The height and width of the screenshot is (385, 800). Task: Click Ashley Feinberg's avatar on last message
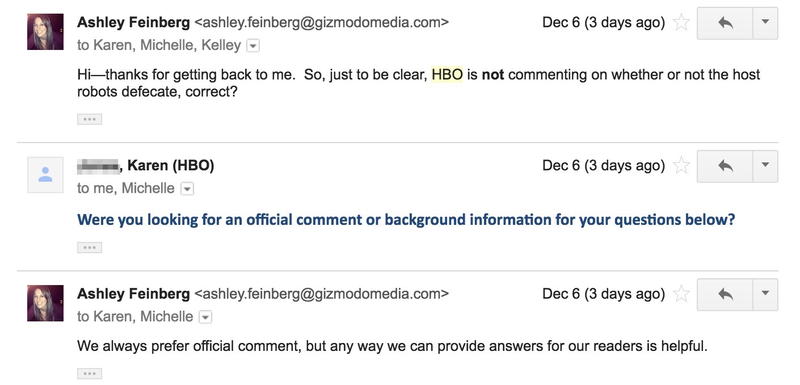click(45, 303)
